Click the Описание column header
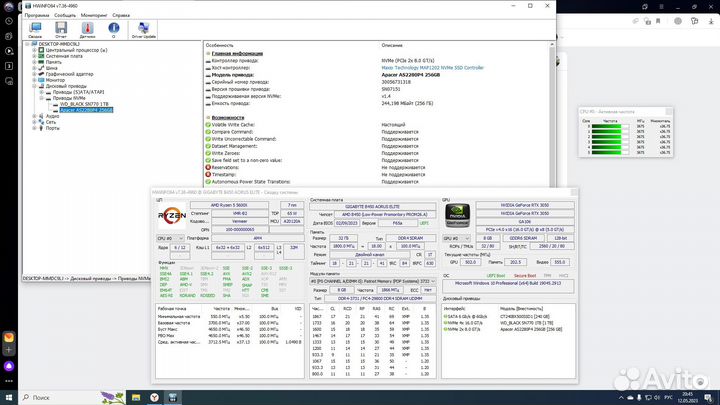 (392, 45)
